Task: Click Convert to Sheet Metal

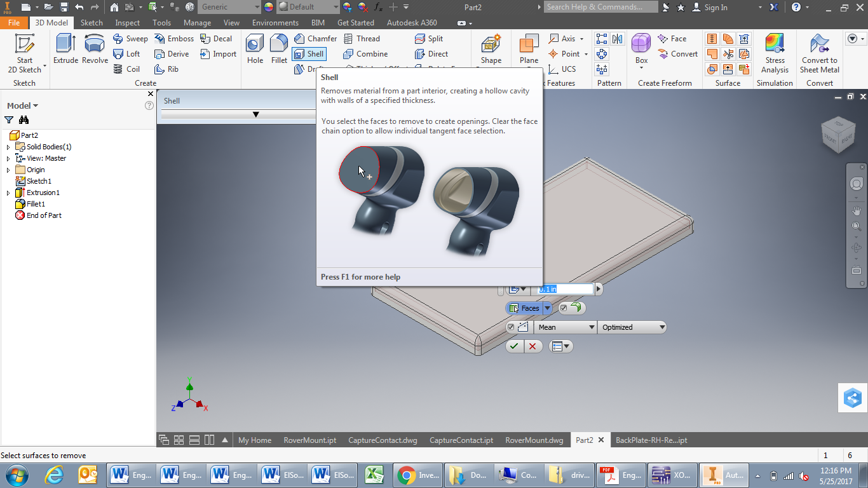Action: (820, 53)
